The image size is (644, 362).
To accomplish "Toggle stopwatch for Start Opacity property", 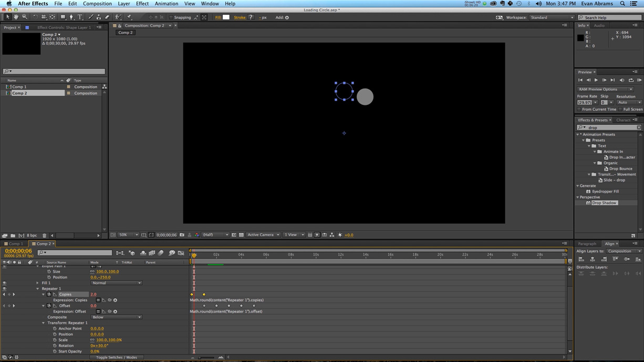I will (55, 352).
